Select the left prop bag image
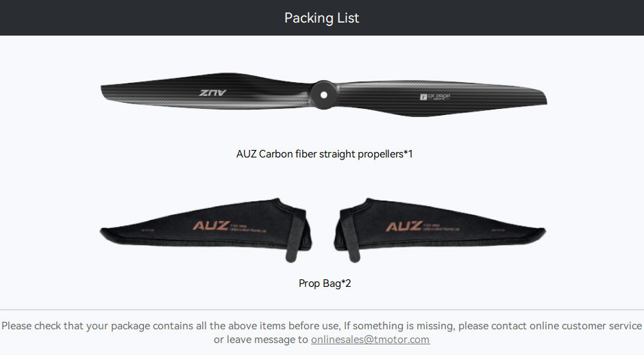 (x=206, y=230)
